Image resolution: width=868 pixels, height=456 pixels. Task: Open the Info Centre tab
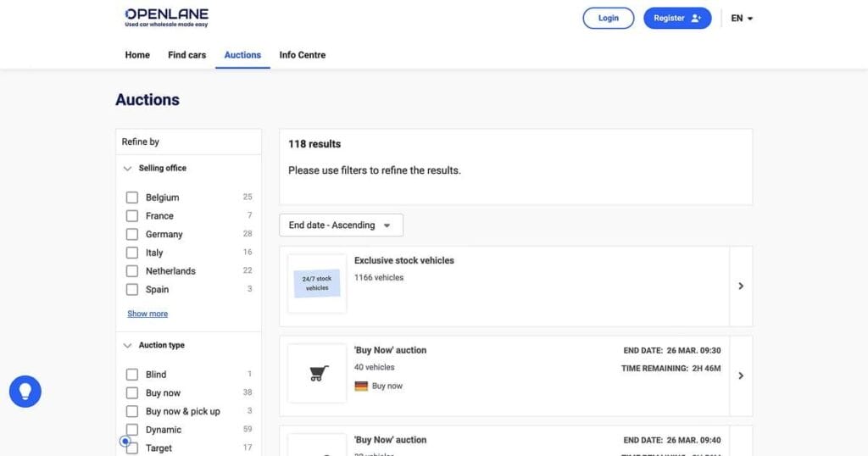tap(303, 55)
